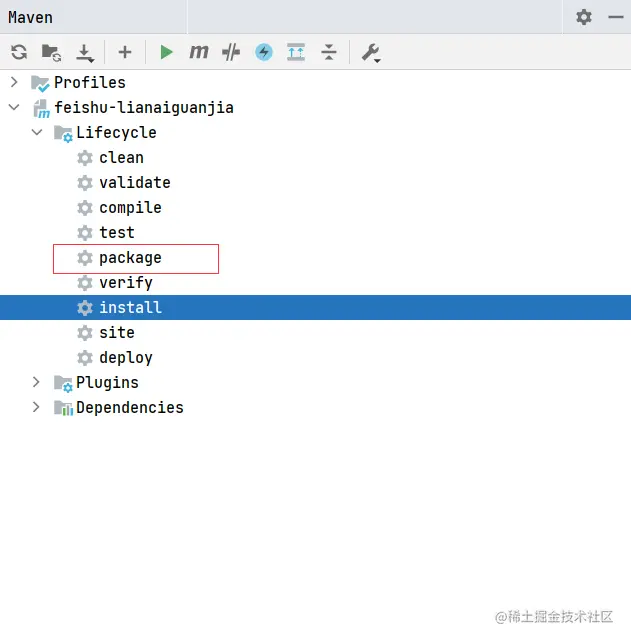Click the Lifecycle folder icon
Viewport: 631px width, 642px height.
[x=63, y=133]
